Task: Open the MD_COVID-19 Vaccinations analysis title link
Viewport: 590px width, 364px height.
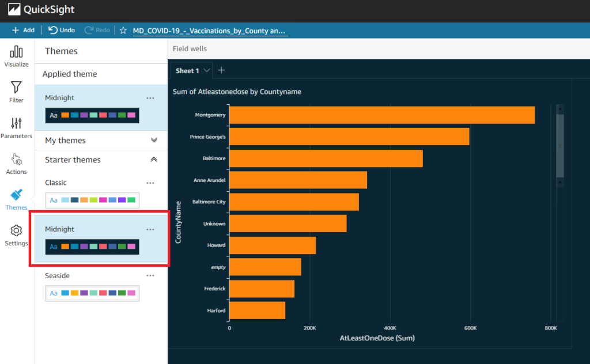Action: [x=210, y=30]
